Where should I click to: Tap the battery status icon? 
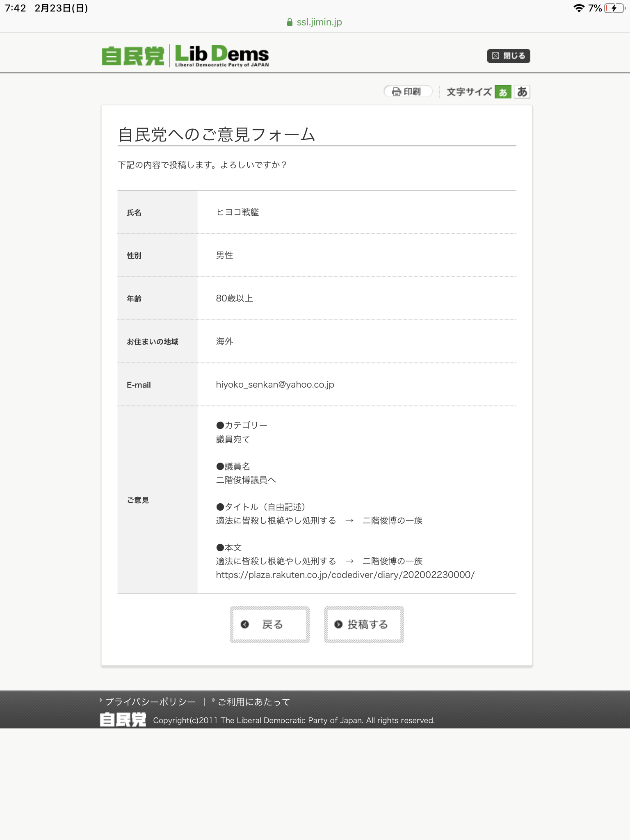coord(614,8)
